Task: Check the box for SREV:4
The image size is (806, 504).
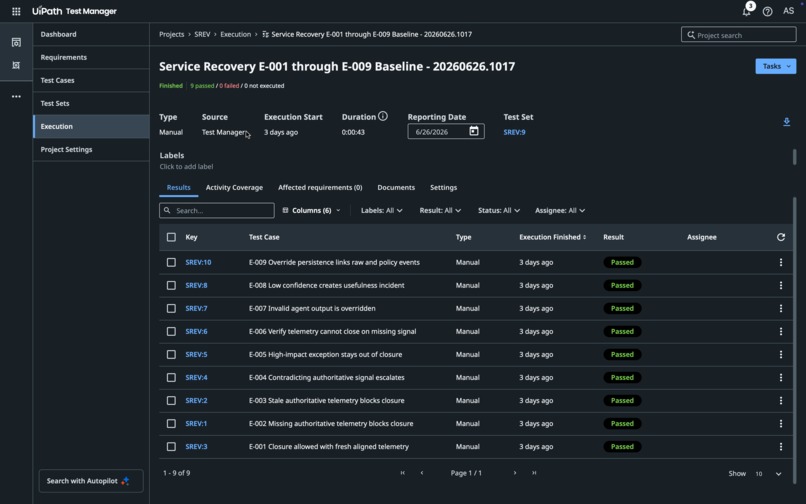Action: point(171,377)
